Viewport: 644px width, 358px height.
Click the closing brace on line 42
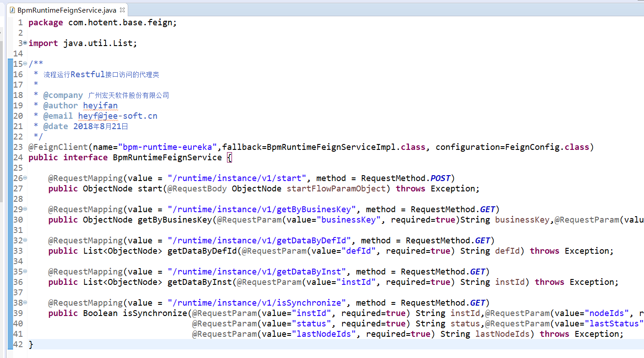pos(31,344)
